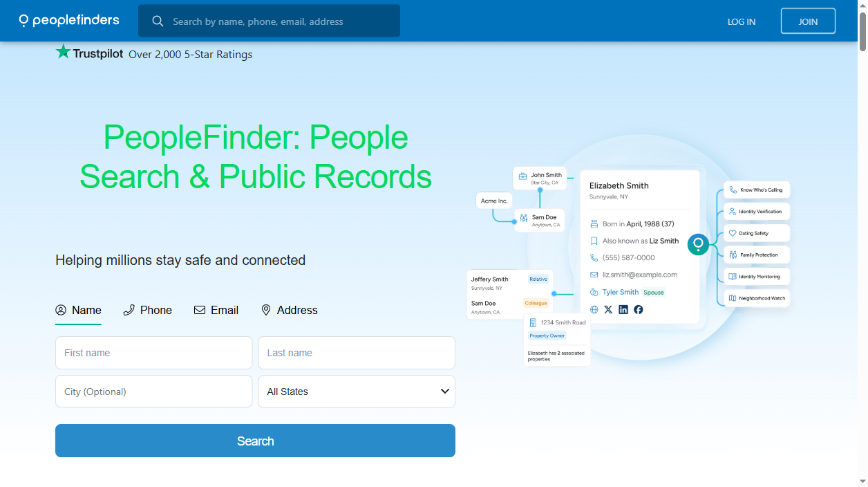Screen dimensions: 868x487
Task: Click the LinkedIn icon on profile card
Action: click(x=623, y=309)
